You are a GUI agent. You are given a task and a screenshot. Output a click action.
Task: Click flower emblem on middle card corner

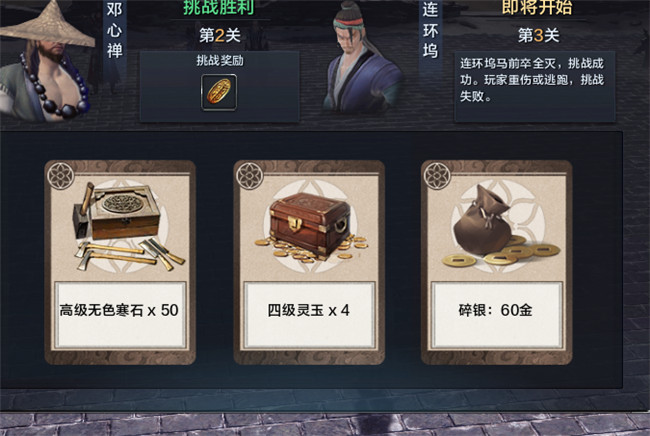click(x=250, y=176)
